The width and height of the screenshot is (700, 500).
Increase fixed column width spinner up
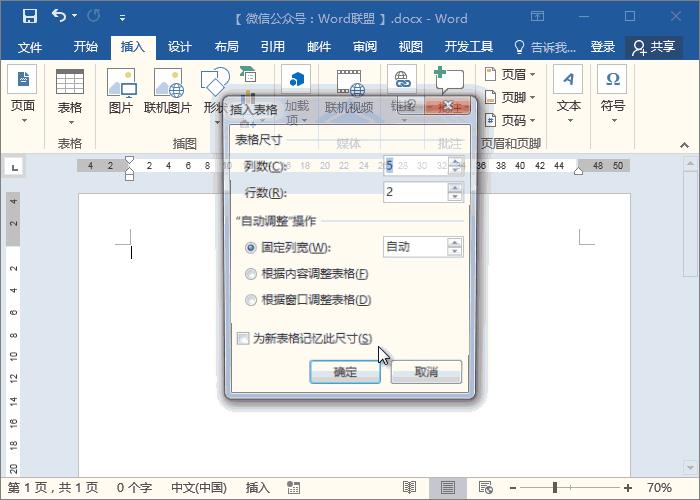(455, 242)
